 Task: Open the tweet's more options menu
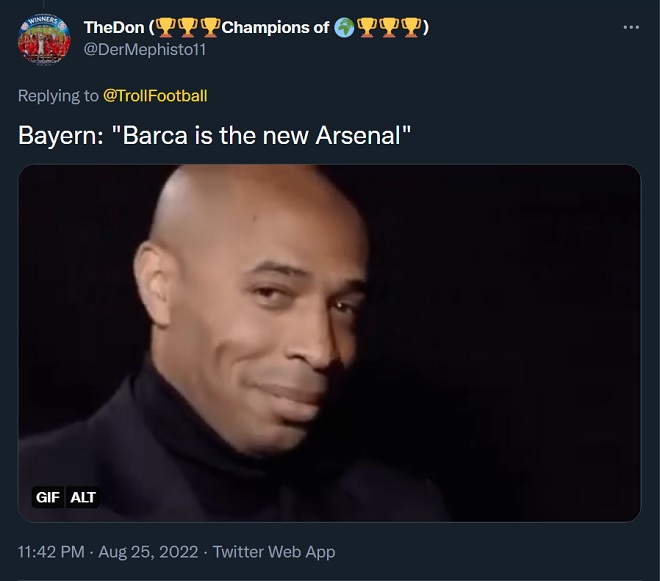coord(631,27)
